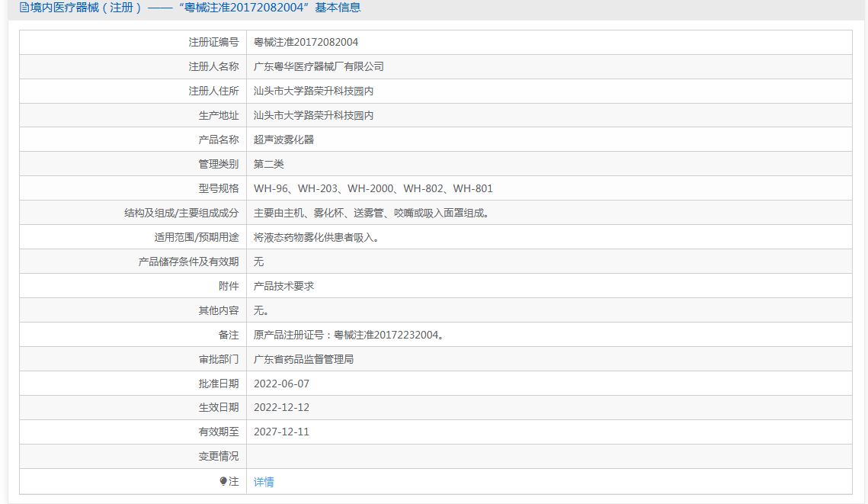Click the 产品名称 label

(219, 140)
